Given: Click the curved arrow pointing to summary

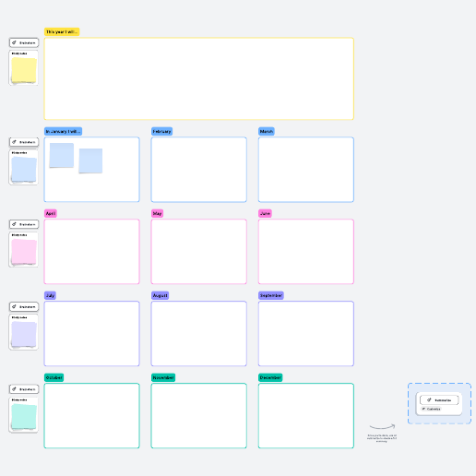Looking at the screenshot, I should pyautogui.click(x=382, y=426).
